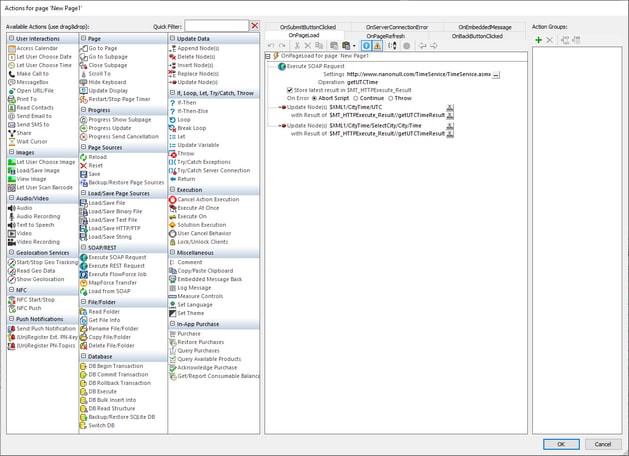The width and height of the screenshot is (629, 456).
Task: Select the If-Then-Else action
Action: pos(189,111)
